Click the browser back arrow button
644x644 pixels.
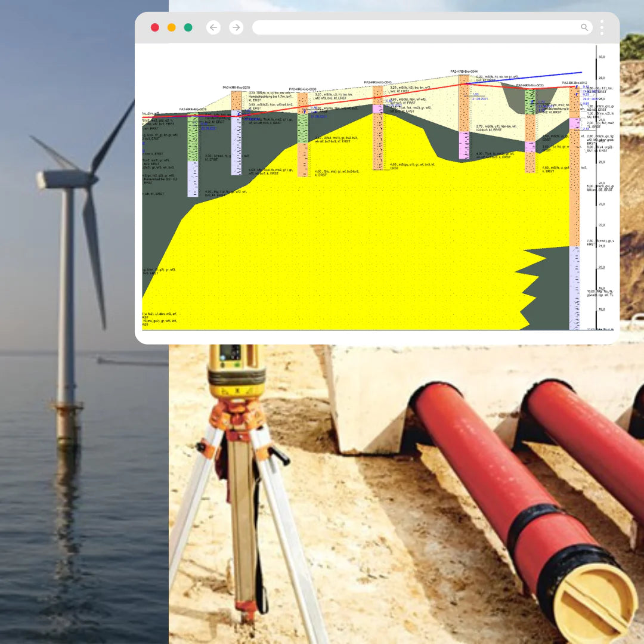(213, 27)
